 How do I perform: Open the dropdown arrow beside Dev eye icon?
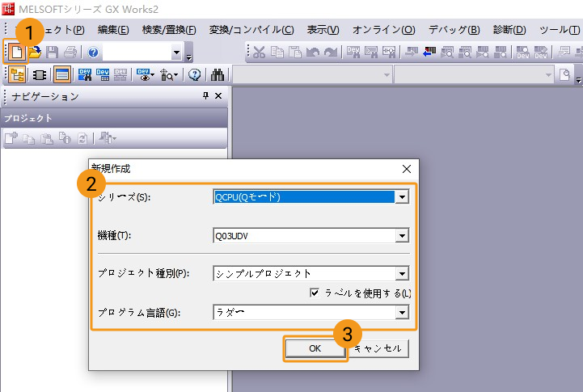click(x=153, y=75)
